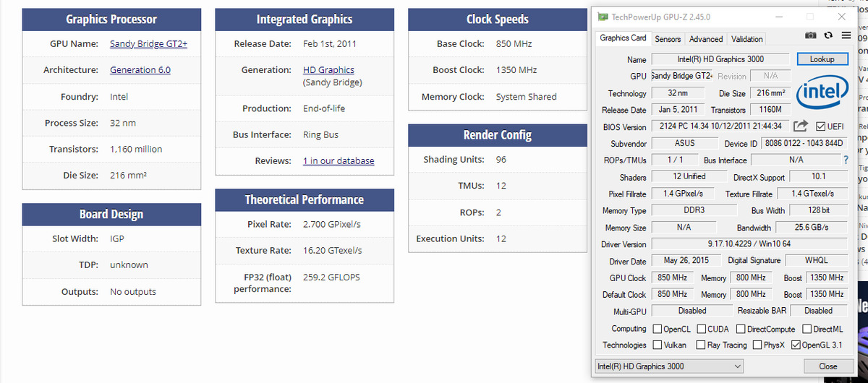Click the Graphics Processor section header
Image resolution: width=868 pixels, height=383 pixels.
[x=111, y=20]
